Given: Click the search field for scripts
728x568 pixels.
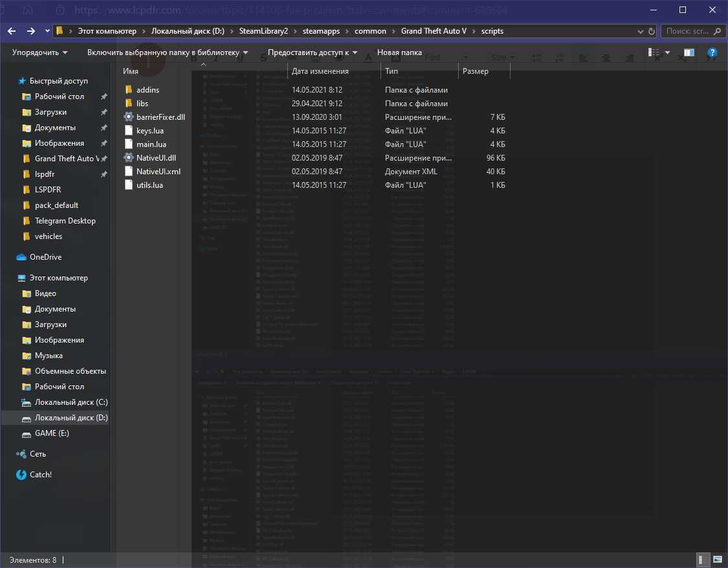Looking at the screenshot, I should (692, 31).
